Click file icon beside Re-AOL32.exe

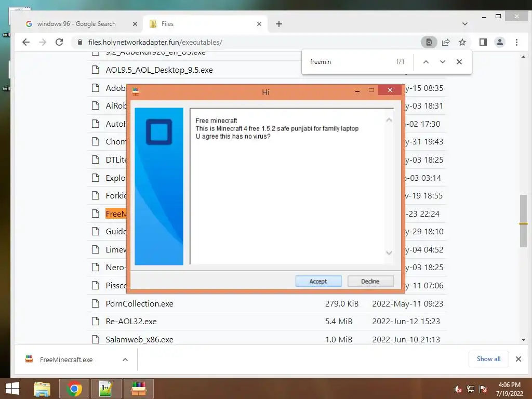[96, 321]
